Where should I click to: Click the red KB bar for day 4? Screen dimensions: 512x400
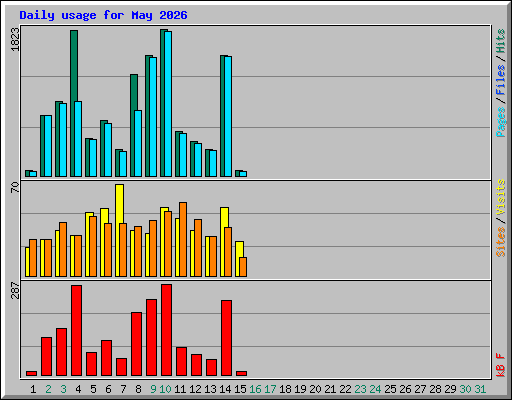[76, 331]
